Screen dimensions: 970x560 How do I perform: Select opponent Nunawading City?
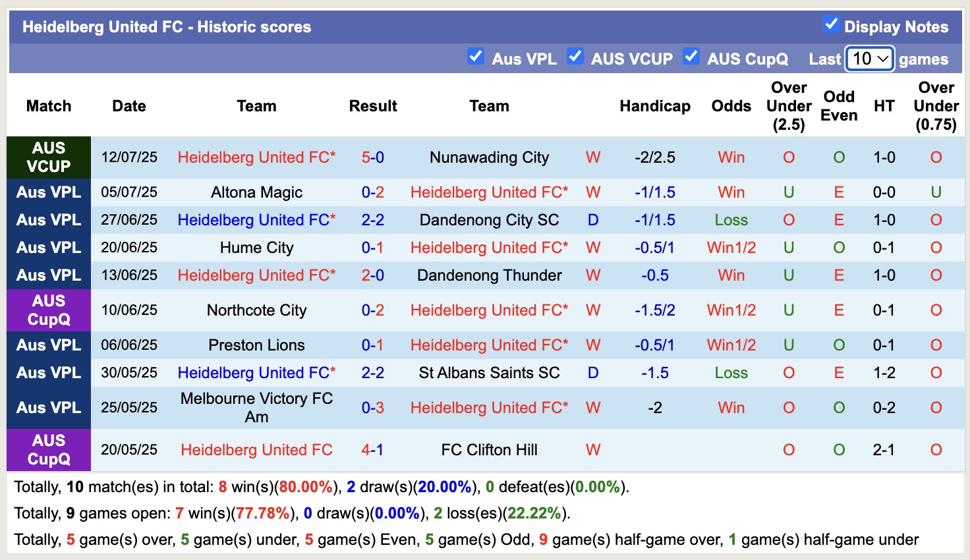point(489,157)
